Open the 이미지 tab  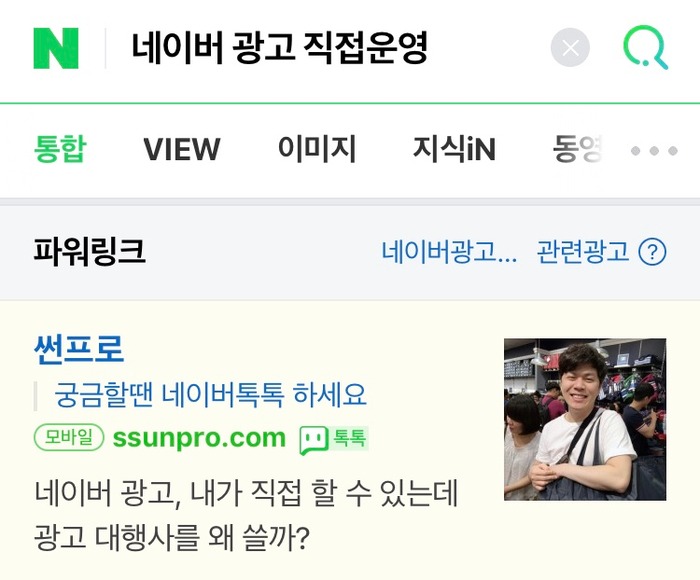point(317,149)
